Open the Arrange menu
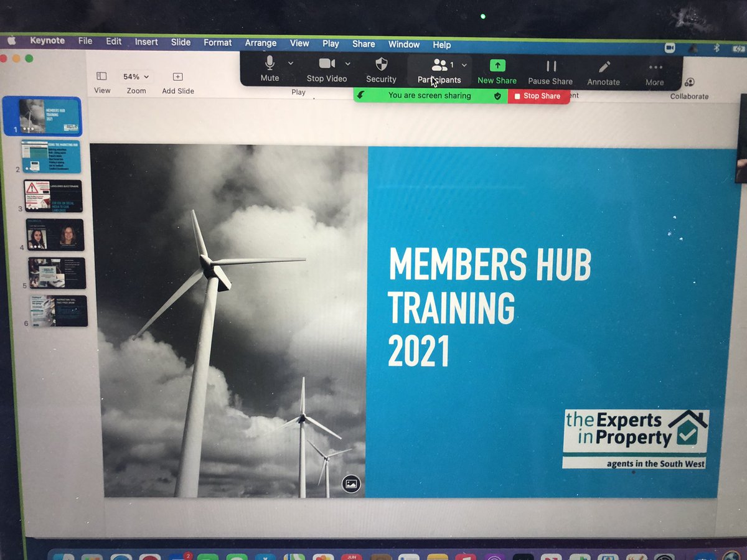 (x=260, y=44)
